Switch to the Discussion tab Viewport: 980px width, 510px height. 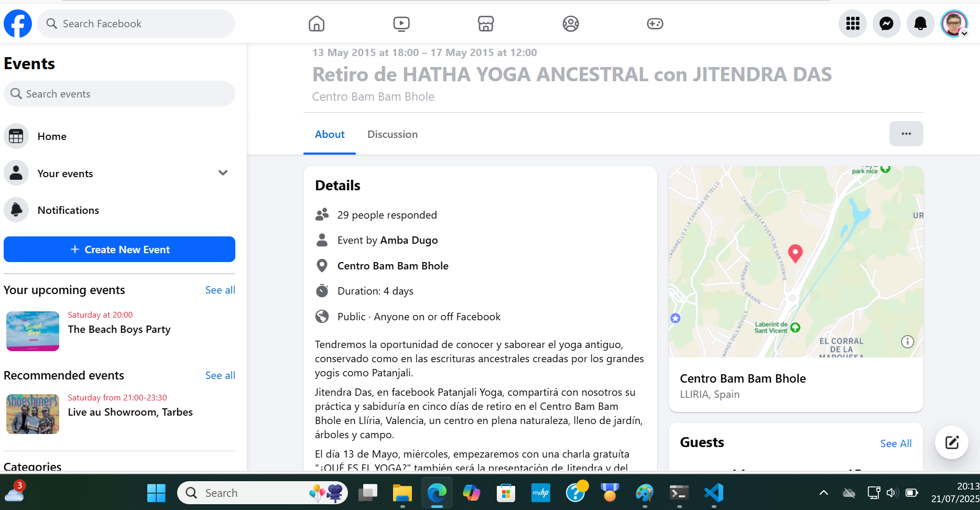[393, 134]
